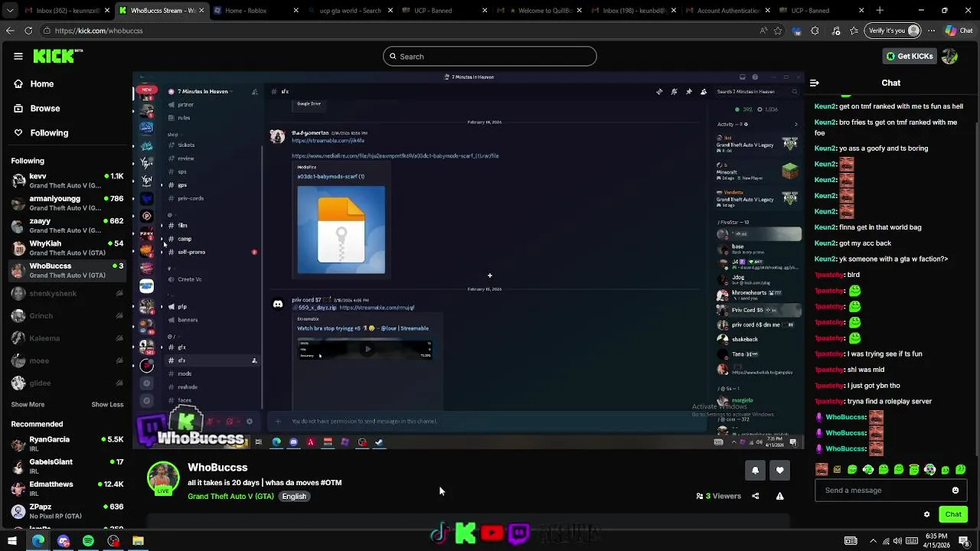Click the Windows Start button

[x=12, y=541]
